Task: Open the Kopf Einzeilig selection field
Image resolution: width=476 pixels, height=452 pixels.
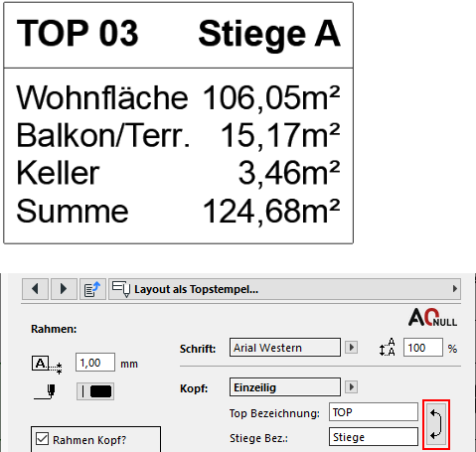Action: pyautogui.click(x=285, y=387)
